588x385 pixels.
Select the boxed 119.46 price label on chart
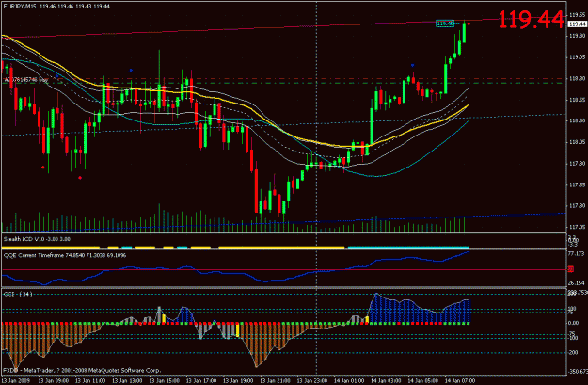point(445,24)
